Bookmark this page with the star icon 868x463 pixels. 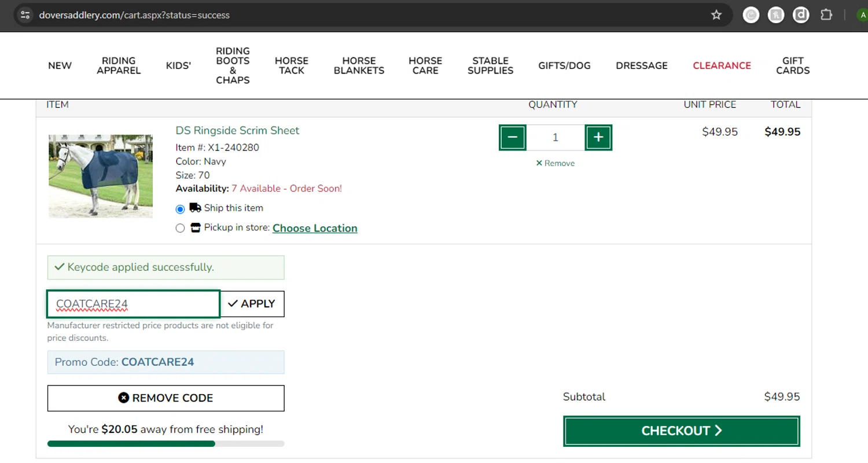pyautogui.click(x=716, y=15)
